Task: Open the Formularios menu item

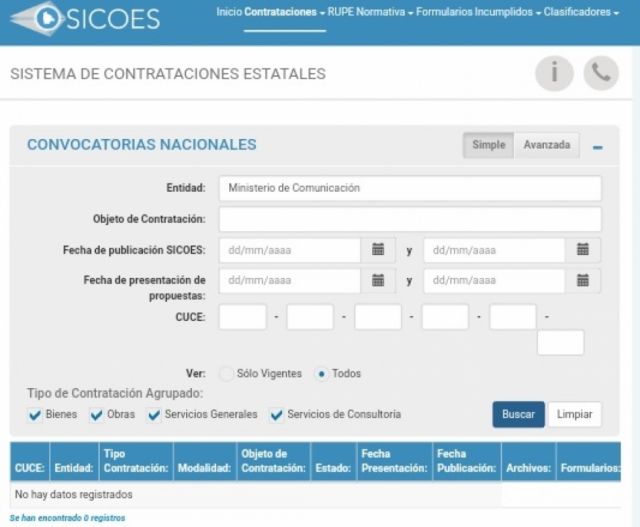Action: pyautogui.click(x=444, y=12)
